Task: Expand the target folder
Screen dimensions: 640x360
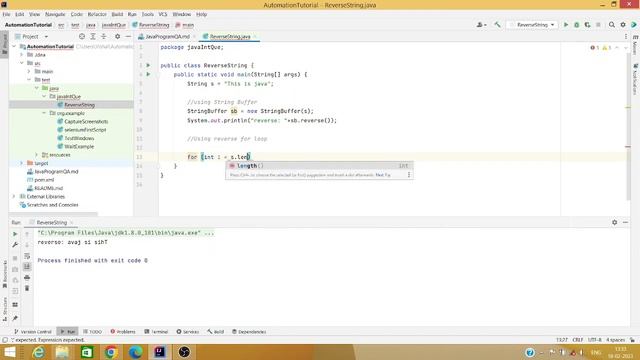Action: point(22,163)
